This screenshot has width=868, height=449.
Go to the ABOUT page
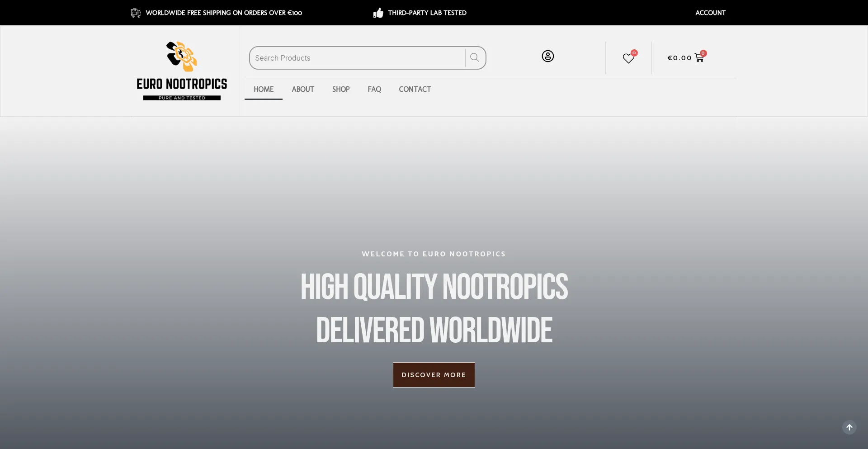pos(303,90)
